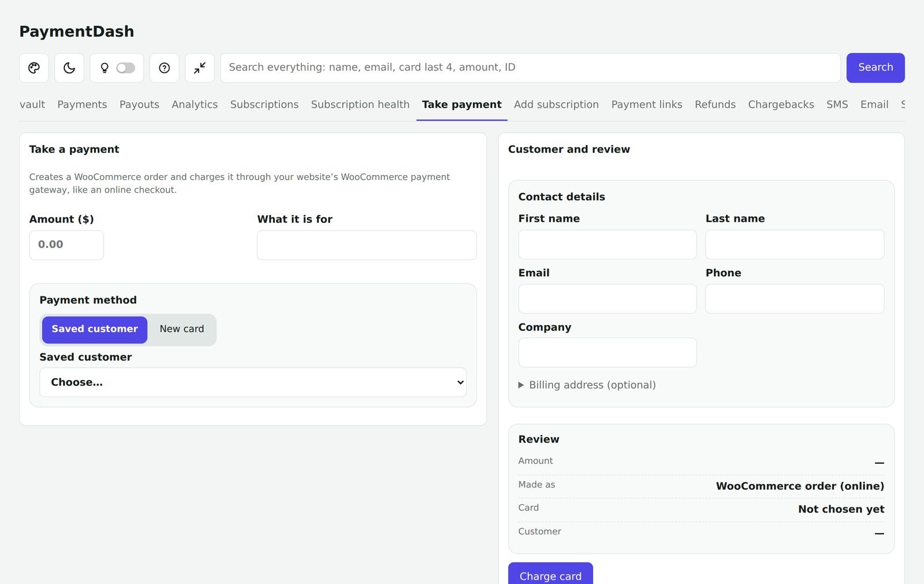Click the What it is for field
The height and width of the screenshot is (584, 924).
tap(367, 245)
